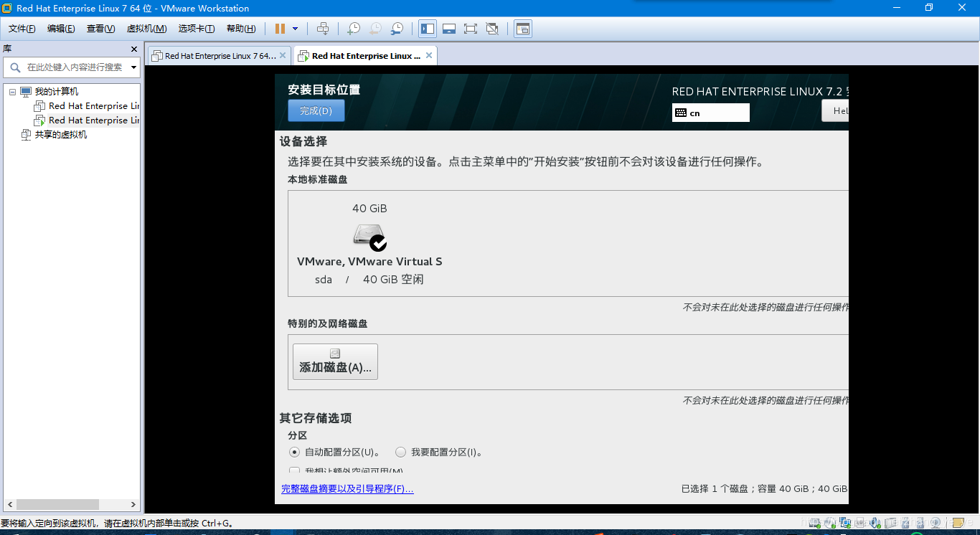The image size is (980, 535).
Task: Click the keyboard icon beside cn
Action: (681, 113)
